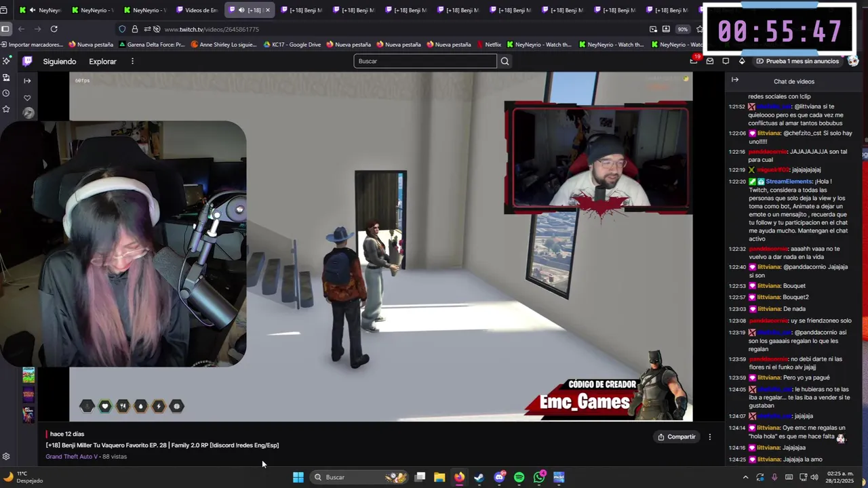Open the Siguiendo navigation item

(60, 61)
